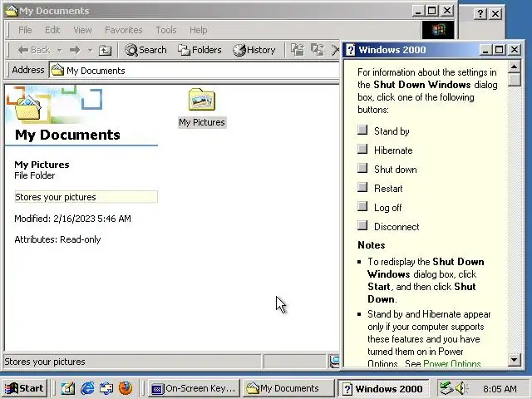Go up one folder level icon

pyautogui.click(x=106, y=50)
